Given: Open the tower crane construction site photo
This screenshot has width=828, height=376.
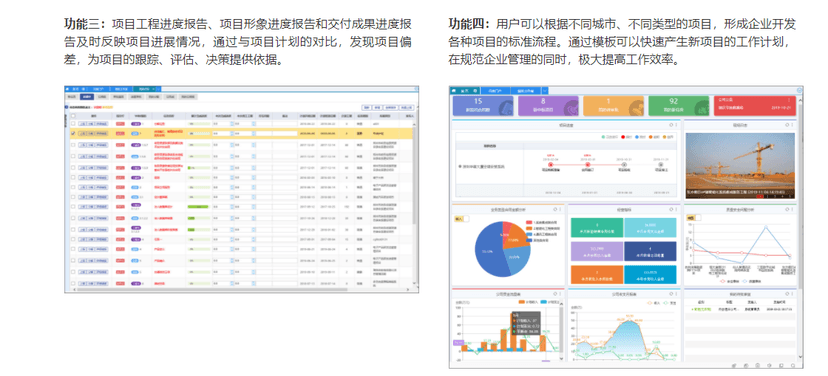Looking at the screenshot, I should pos(740,165).
